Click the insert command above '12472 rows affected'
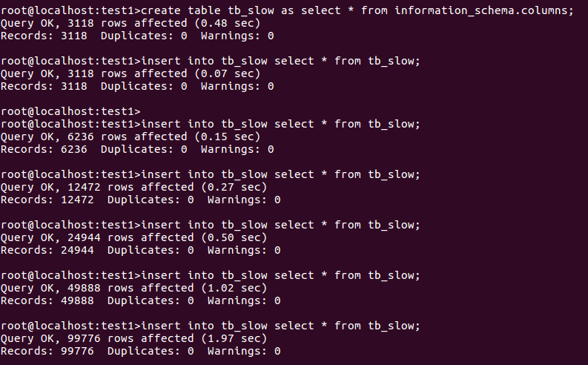This screenshot has width=588, height=365. pos(211,174)
